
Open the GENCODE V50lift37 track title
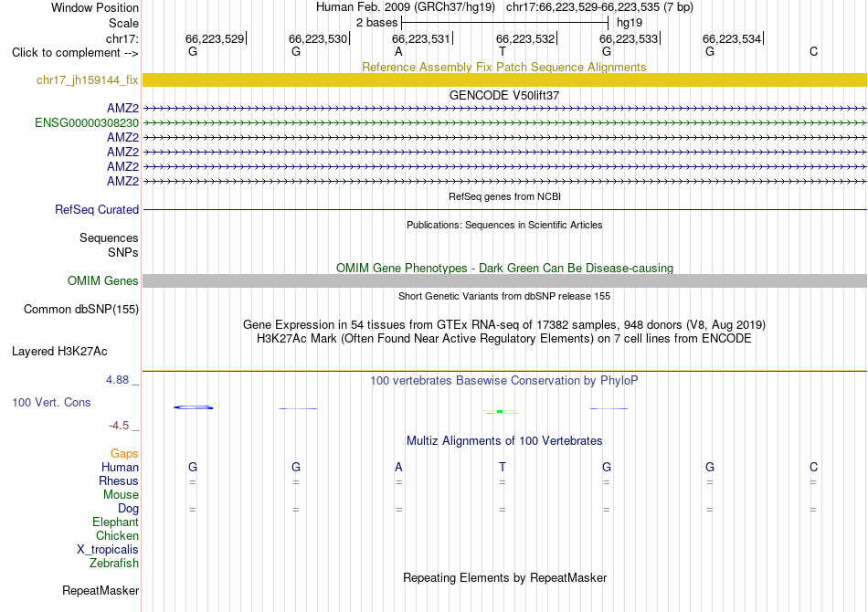tap(504, 95)
